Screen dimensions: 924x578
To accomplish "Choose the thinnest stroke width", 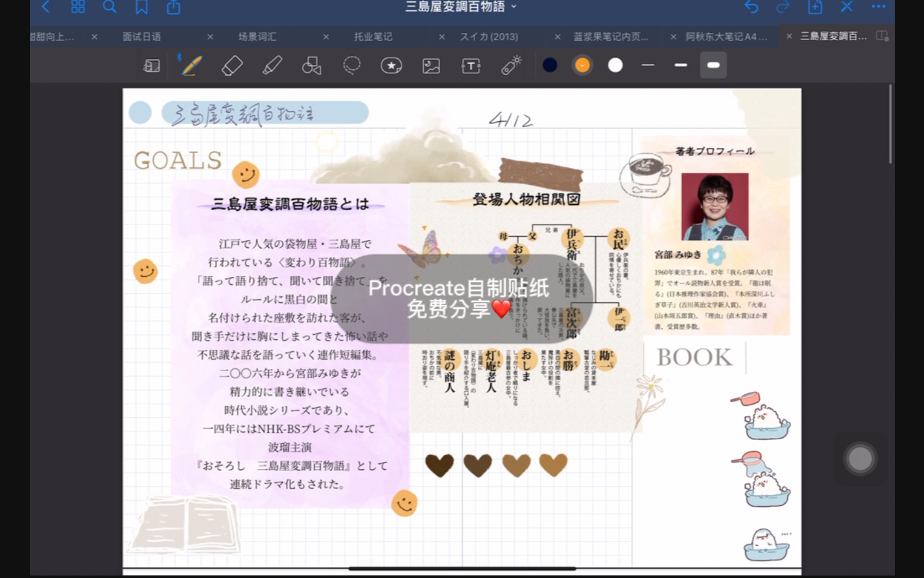I will pos(648,65).
